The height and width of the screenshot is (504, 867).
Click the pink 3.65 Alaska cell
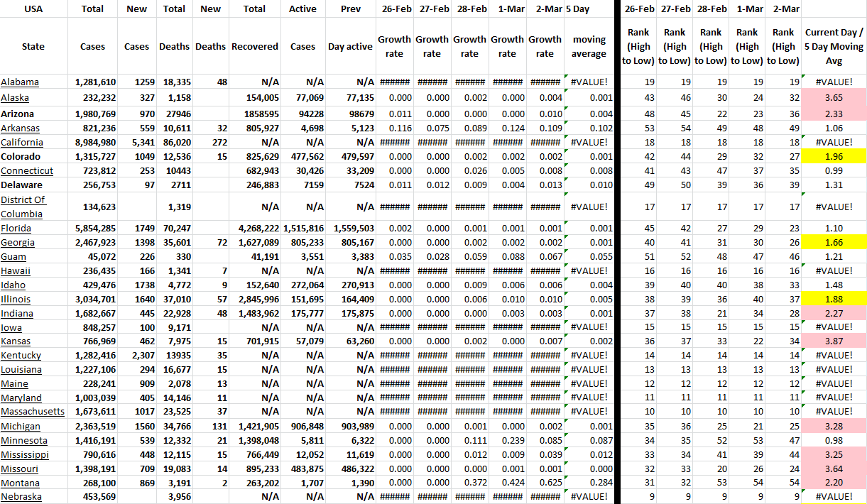(834, 97)
